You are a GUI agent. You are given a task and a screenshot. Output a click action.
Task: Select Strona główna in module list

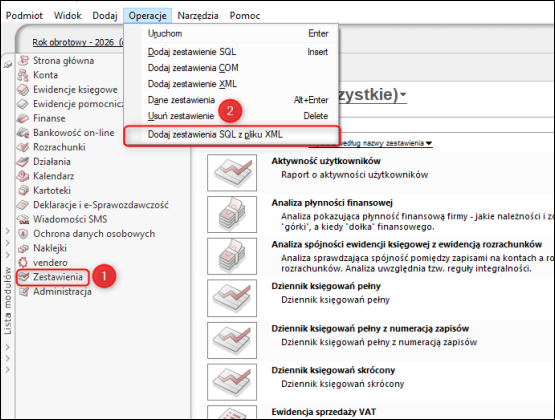pos(64,61)
